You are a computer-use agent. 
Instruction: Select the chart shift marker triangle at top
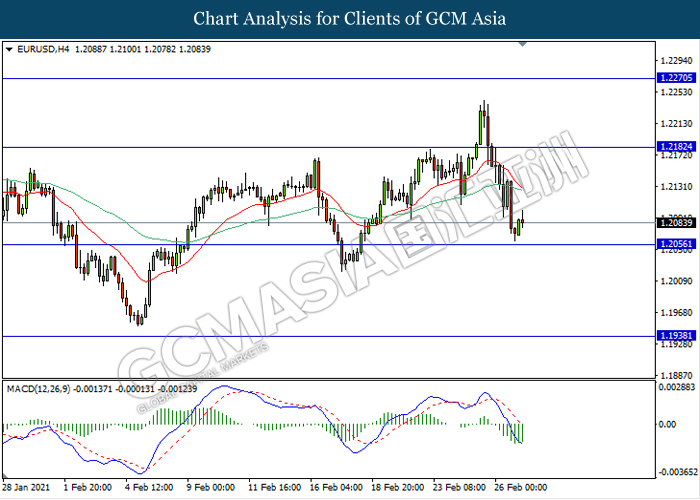click(522, 44)
